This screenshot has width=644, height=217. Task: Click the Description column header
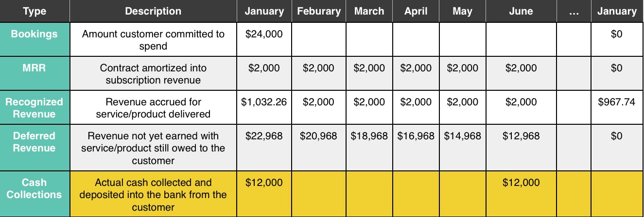point(153,11)
